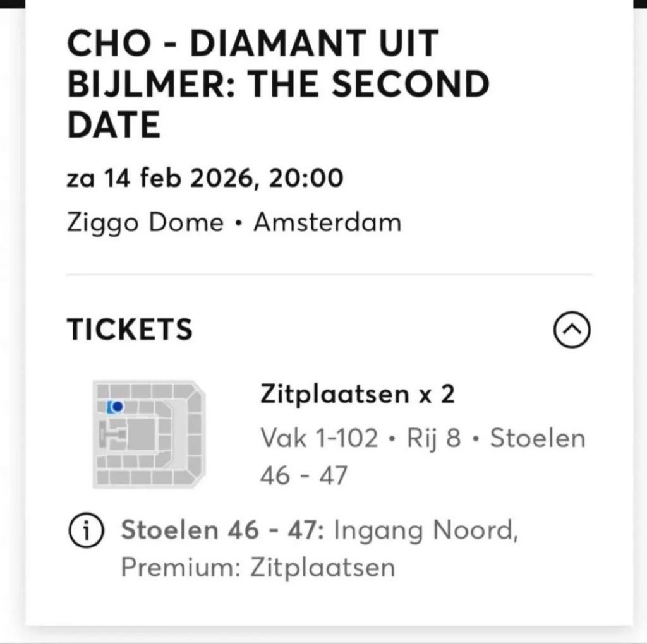Click the za 14 feb 2026 date text
This screenshot has width=647, height=644.
pyautogui.click(x=204, y=177)
